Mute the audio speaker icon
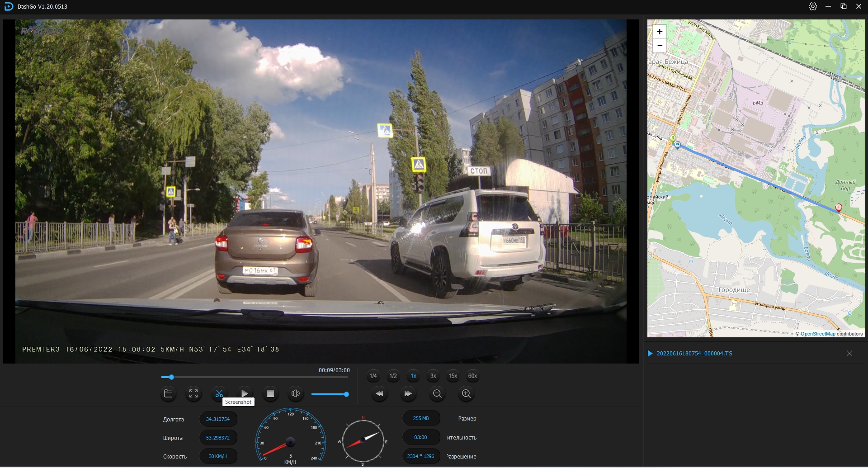Viewport: 868px width, 468px height. (x=296, y=393)
